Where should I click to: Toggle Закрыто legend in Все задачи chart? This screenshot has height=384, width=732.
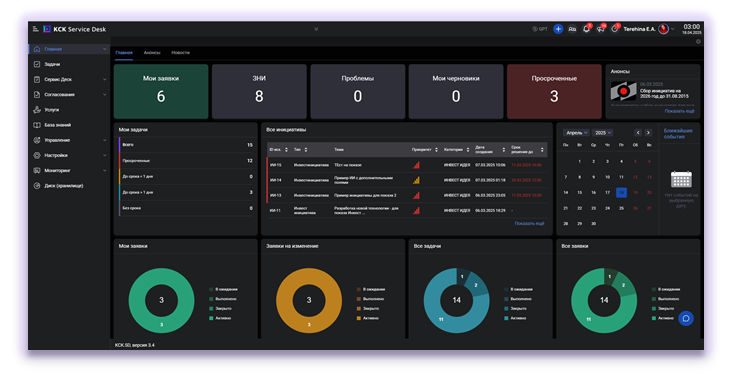515,308
